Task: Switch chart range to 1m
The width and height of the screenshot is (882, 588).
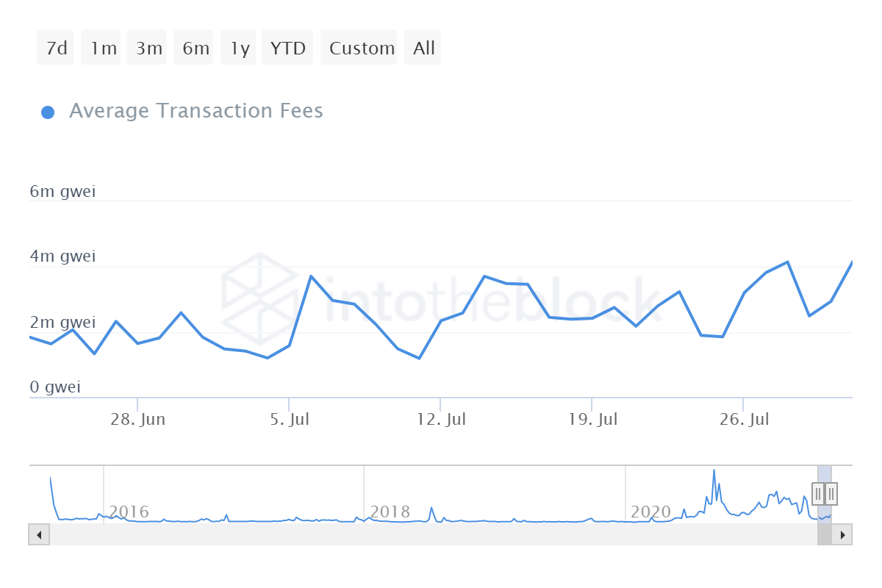Action: [x=103, y=49]
